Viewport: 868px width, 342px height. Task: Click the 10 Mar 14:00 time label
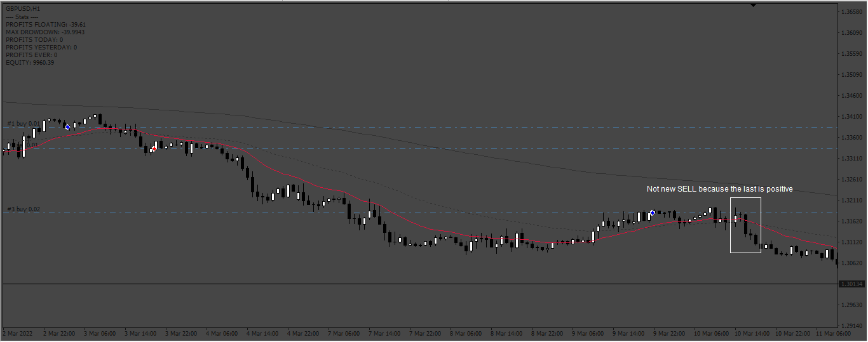coord(752,334)
